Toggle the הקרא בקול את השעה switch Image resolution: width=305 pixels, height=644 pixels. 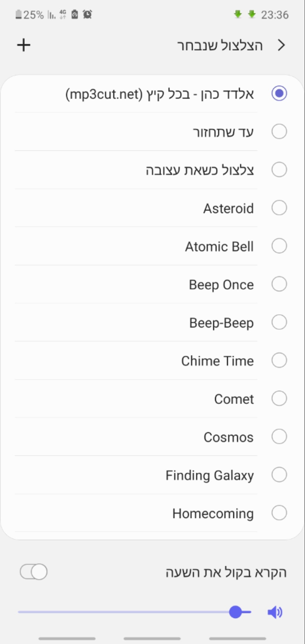(34, 572)
